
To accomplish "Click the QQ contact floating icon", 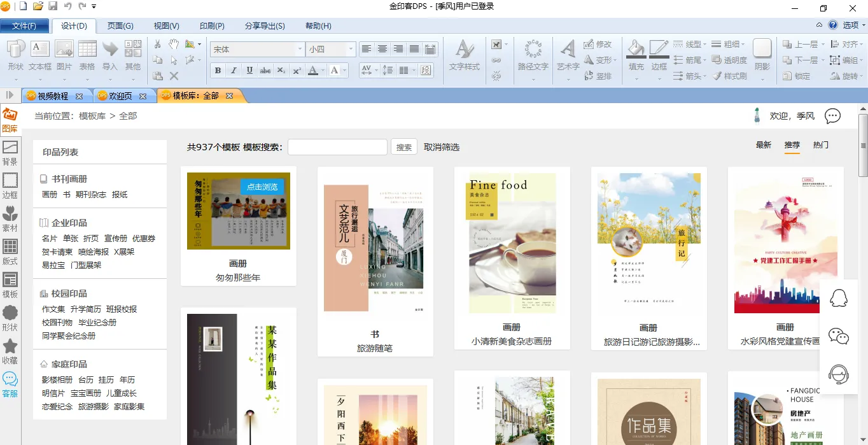I will [x=839, y=298].
